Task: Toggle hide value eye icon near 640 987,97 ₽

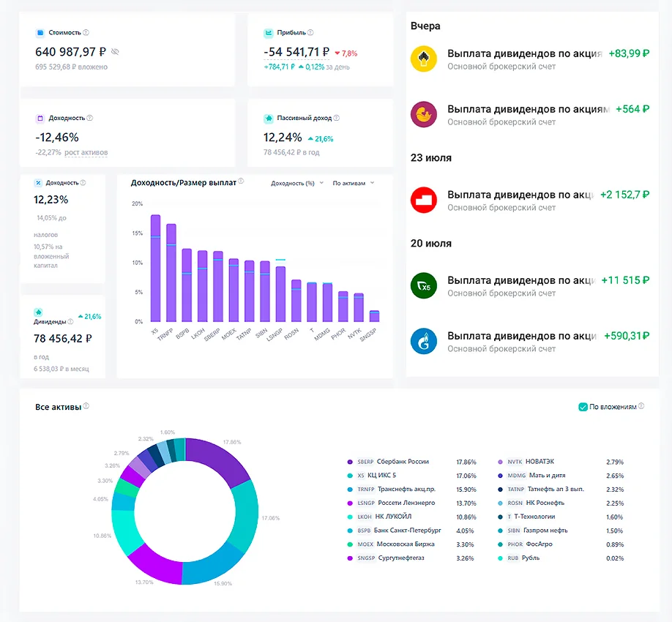Action: click(x=115, y=52)
